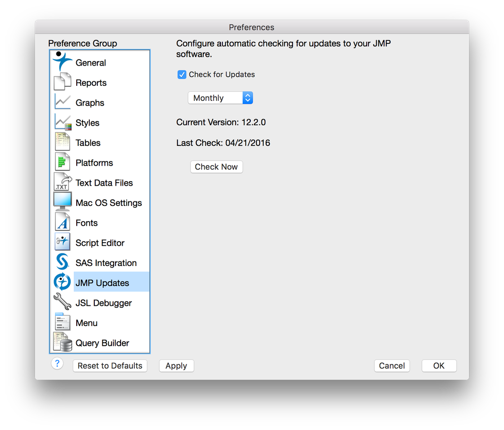Open the Monthly update frequency dropdown
The width and height of the screenshot is (504, 430).
[220, 98]
